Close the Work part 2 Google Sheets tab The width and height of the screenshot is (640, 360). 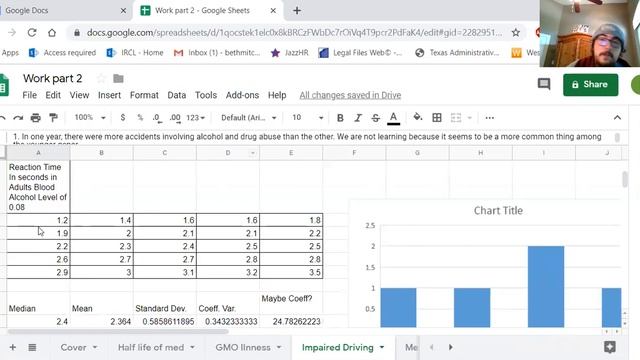click(273, 11)
